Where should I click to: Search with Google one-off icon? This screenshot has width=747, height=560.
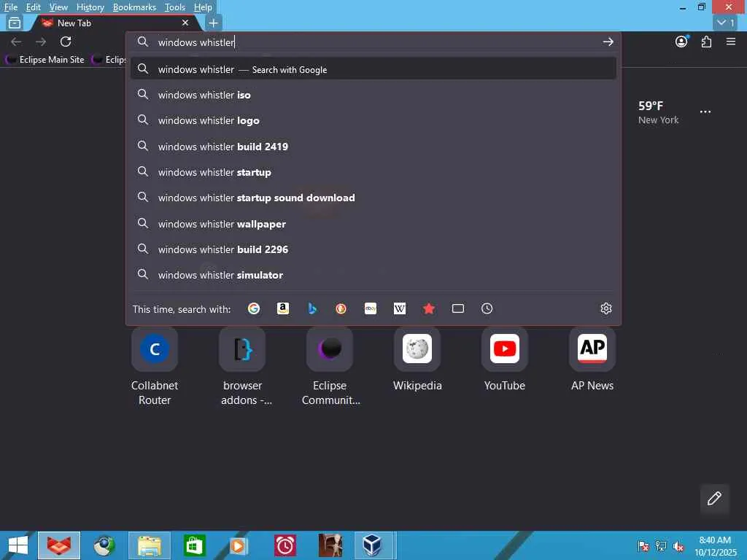(x=254, y=308)
